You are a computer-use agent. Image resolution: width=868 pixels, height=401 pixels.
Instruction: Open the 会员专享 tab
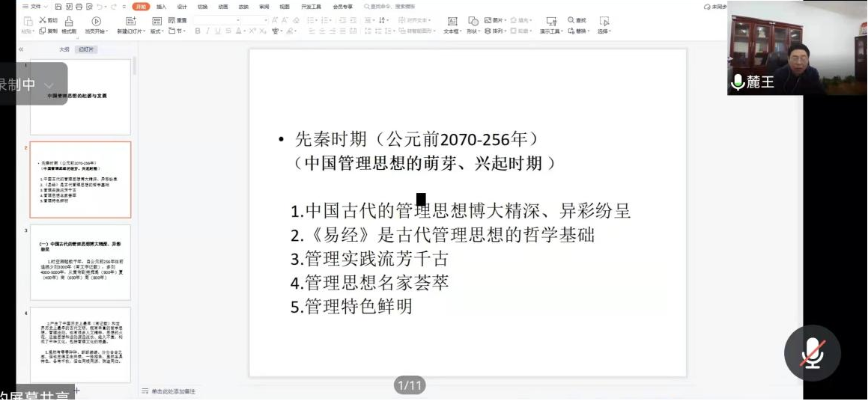343,7
